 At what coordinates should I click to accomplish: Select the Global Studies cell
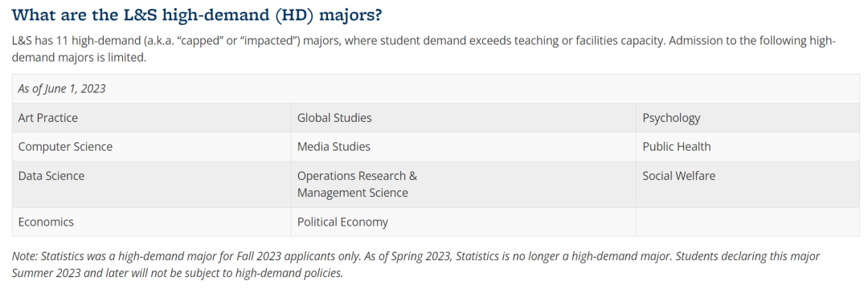tap(464, 118)
